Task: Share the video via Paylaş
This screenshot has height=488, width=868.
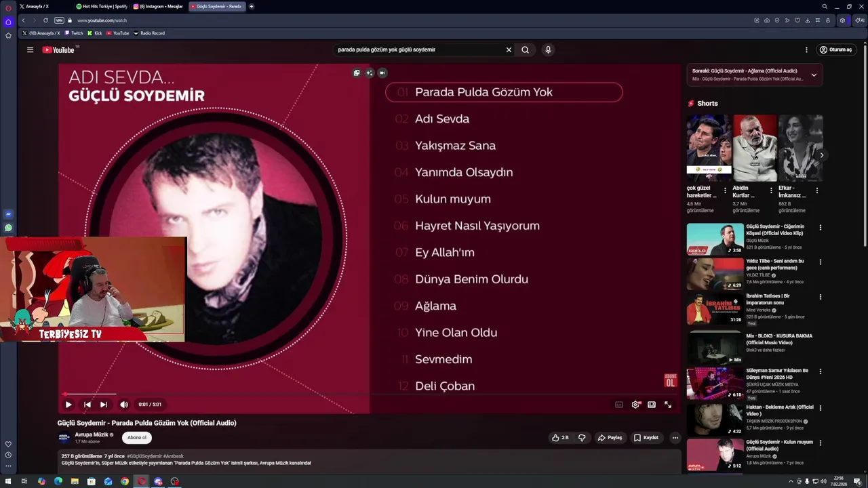Action: tap(610, 438)
